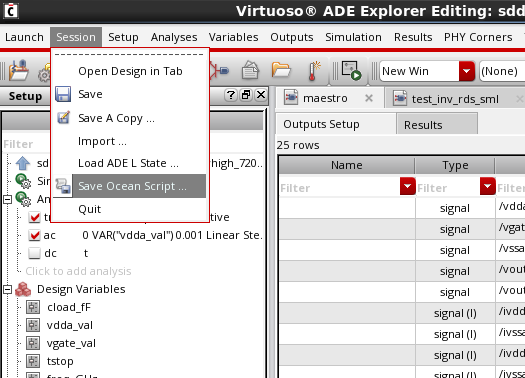Image resolution: width=525 pixels, height=378 pixels.
Task: Click the run simulation play icon
Action: [351, 70]
